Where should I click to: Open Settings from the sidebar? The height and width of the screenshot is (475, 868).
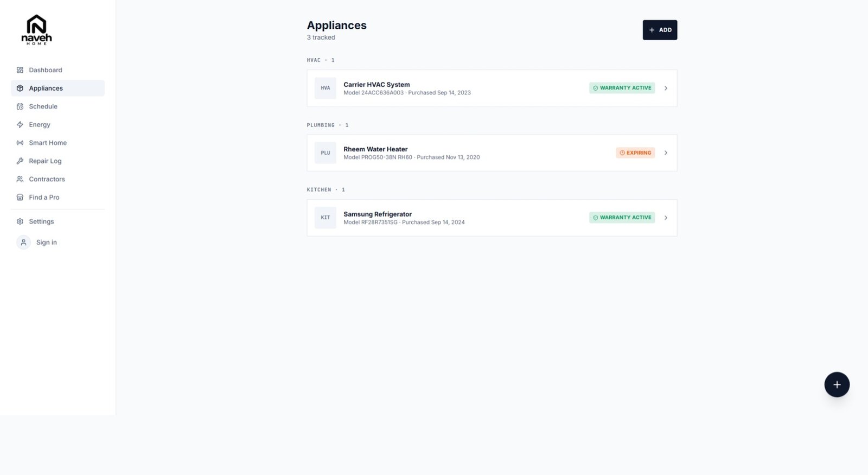[58, 221]
